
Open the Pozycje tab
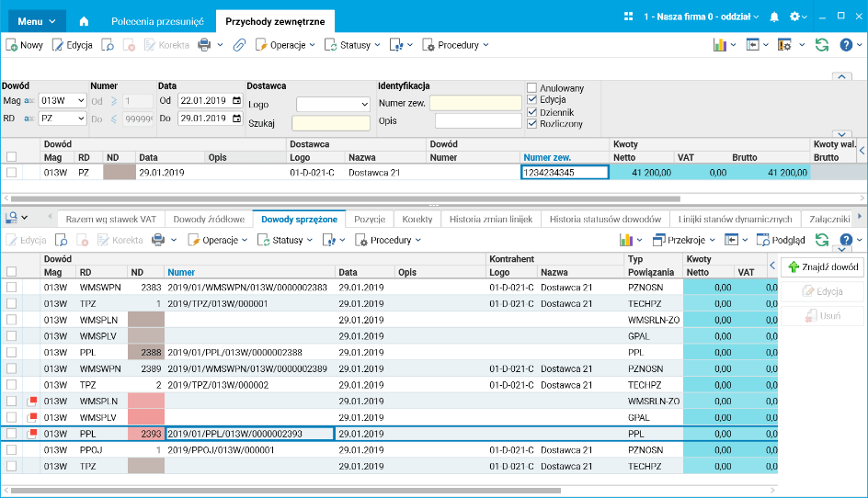[369, 219]
